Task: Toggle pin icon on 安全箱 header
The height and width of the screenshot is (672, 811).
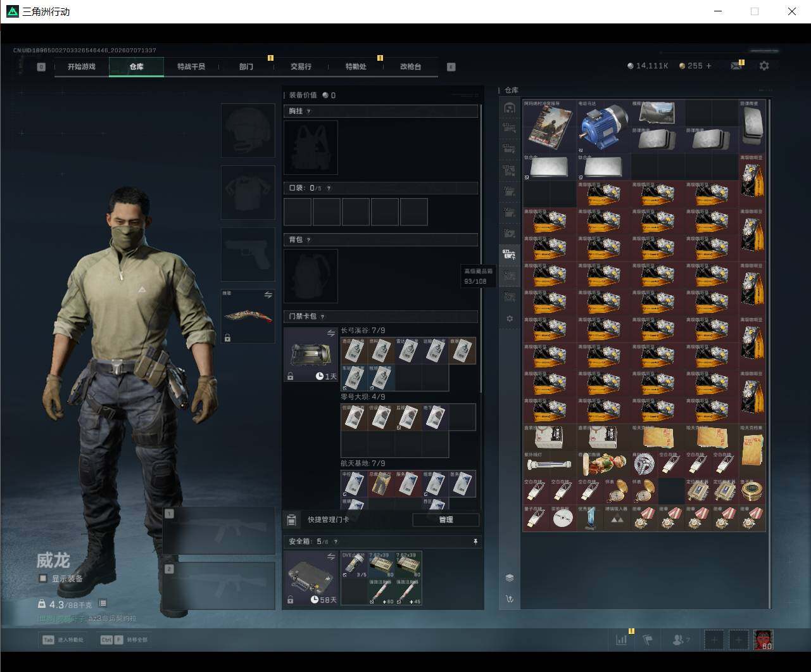Action: 475,542
